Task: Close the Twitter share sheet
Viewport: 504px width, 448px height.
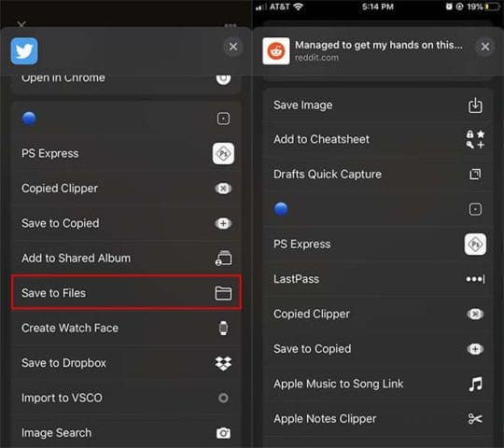Action: [233, 47]
